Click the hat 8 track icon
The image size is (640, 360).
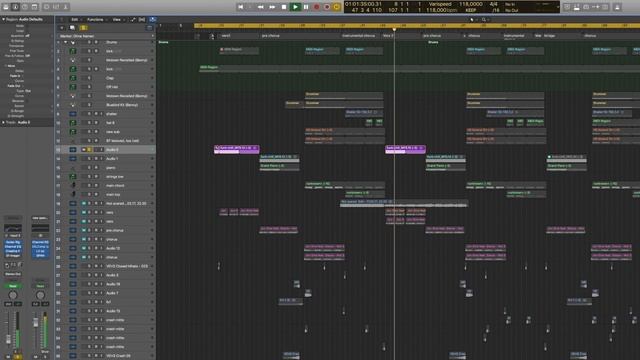[73, 123]
